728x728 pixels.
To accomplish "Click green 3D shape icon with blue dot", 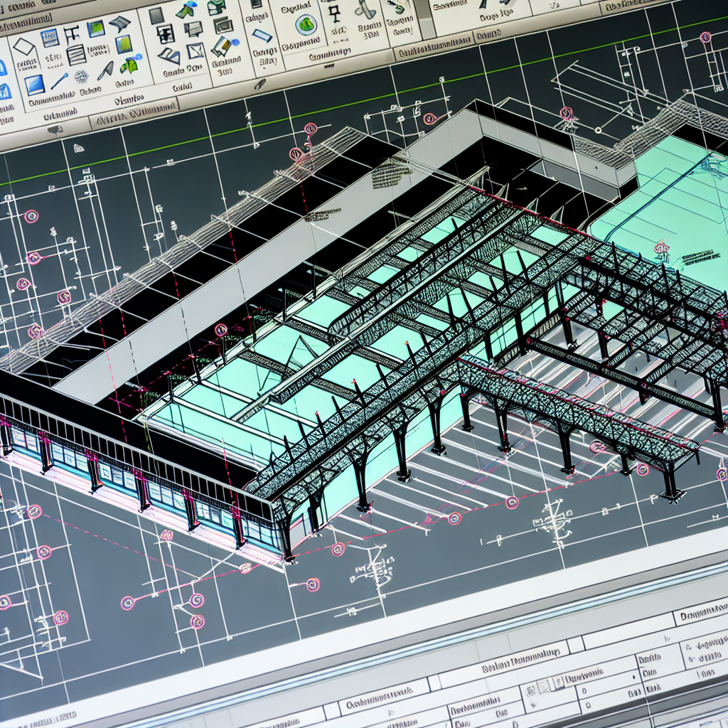I will point(129,65).
